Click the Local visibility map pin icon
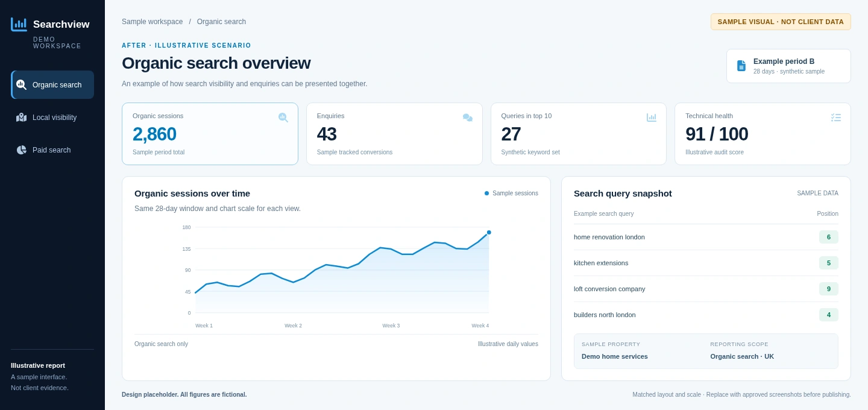The width and height of the screenshot is (868, 410). [21, 118]
